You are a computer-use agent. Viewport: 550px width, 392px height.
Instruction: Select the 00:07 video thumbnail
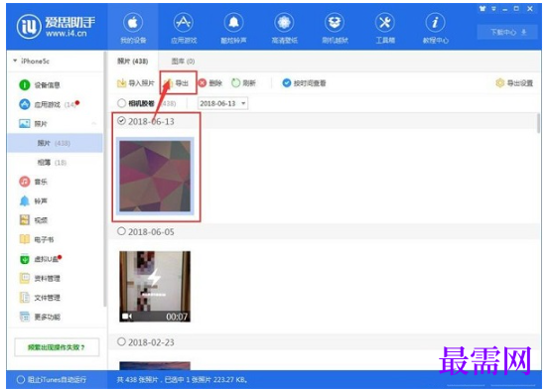155,286
